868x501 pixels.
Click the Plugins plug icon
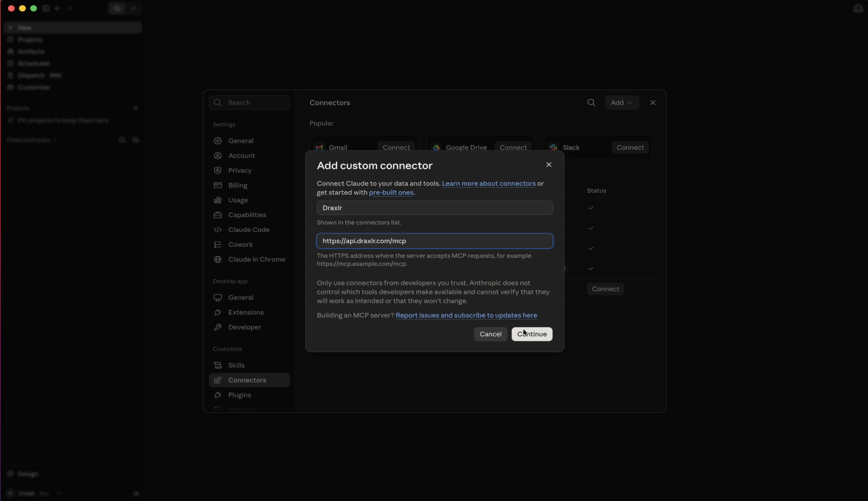coord(217,395)
